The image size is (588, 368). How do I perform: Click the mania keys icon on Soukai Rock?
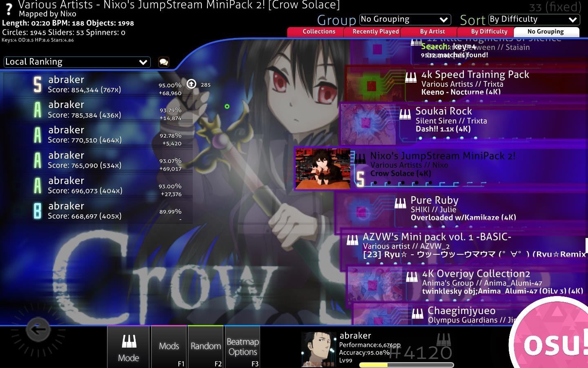[x=405, y=114]
